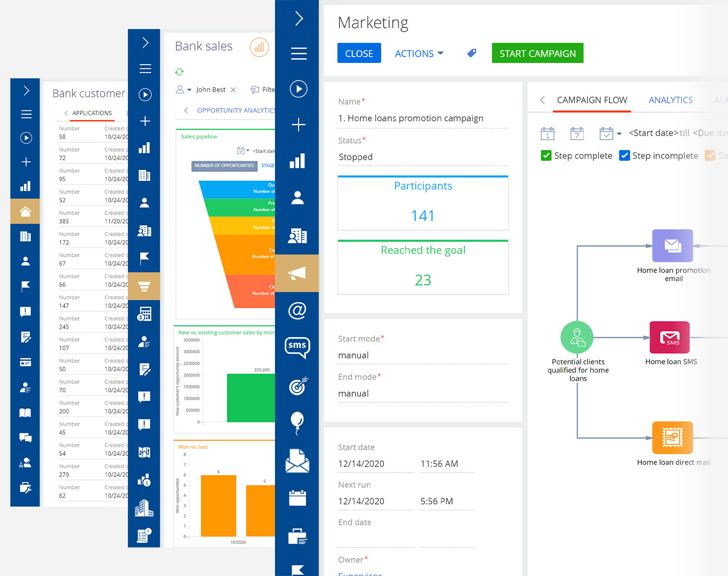Click the bulk email envelope icon

pos(297,461)
